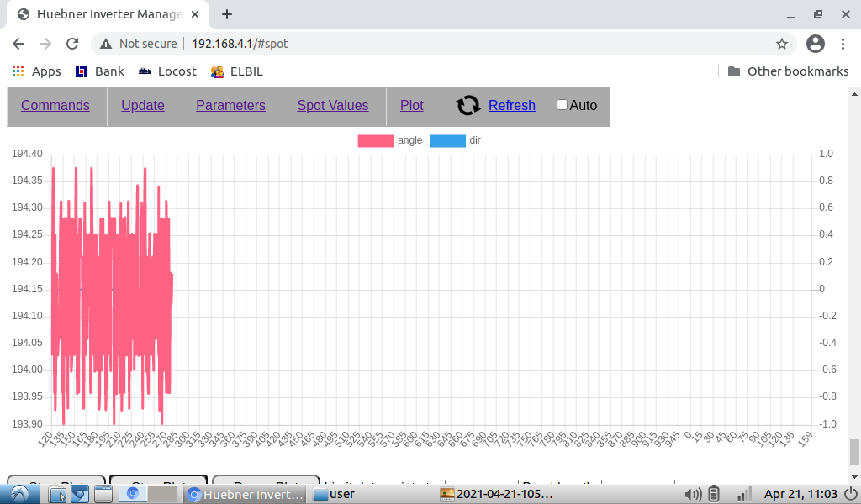Image resolution: width=861 pixels, height=504 pixels.
Task: Open the volume control in system tray
Action: [694, 494]
